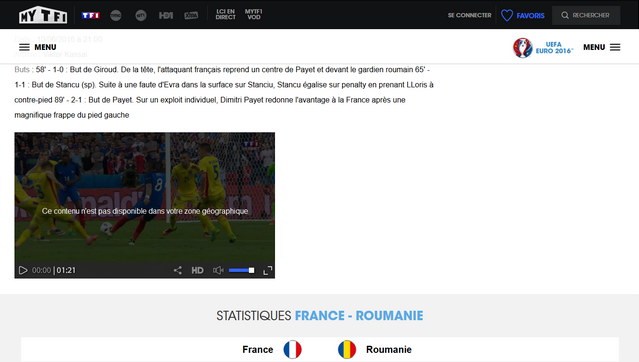Click the match video thumbnail
This screenshot has height=362, width=639.
tap(145, 197)
